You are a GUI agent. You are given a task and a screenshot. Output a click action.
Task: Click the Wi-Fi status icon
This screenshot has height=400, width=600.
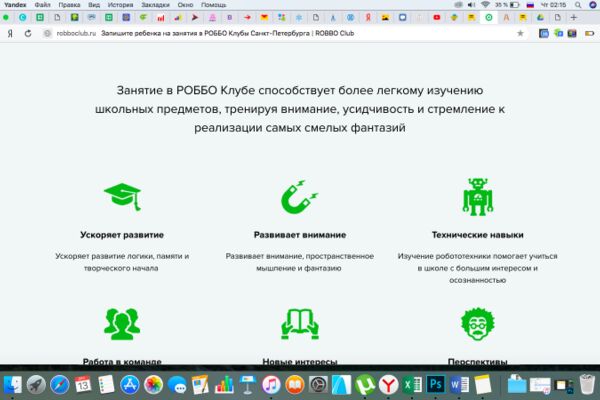(x=485, y=5)
